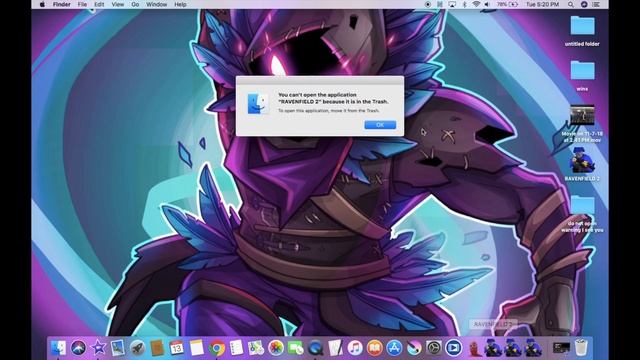Click the Finder icon in the Dock
This screenshot has width=640, height=360.
tap(58, 348)
